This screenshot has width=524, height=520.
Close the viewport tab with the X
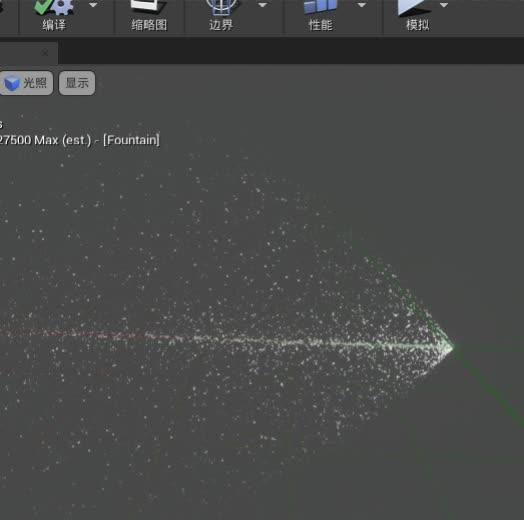point(45,53)
